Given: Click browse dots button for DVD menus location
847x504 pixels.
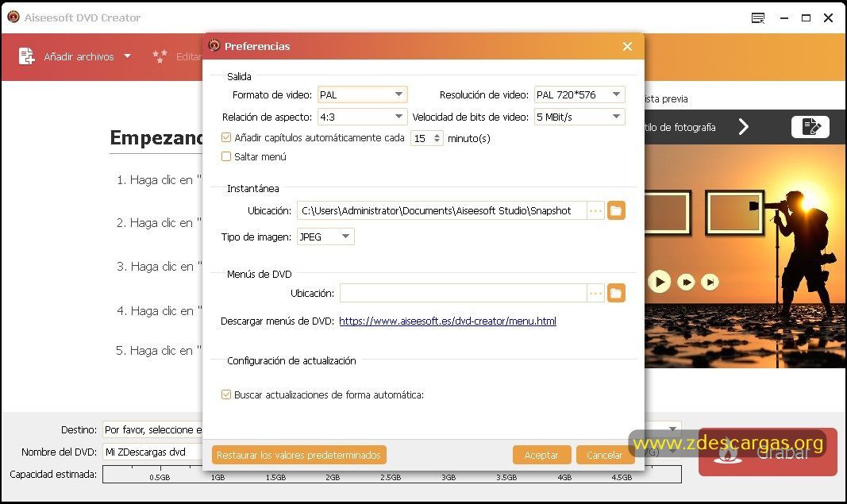Looking at the screenshot, I should point(595,294).
